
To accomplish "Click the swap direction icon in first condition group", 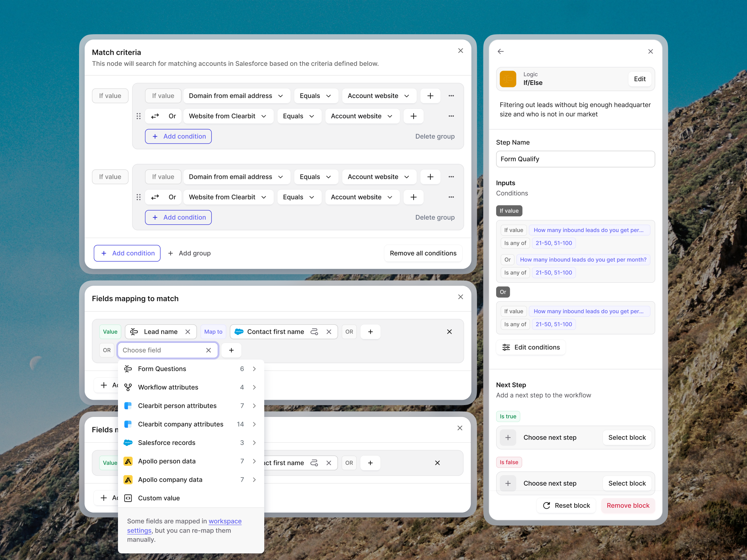I will tap(155, 116).
